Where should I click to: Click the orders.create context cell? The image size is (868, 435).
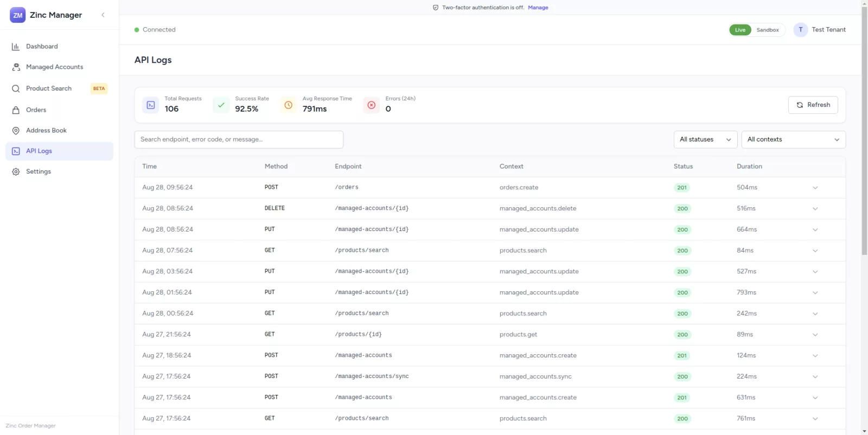click(x=519, y=188)
